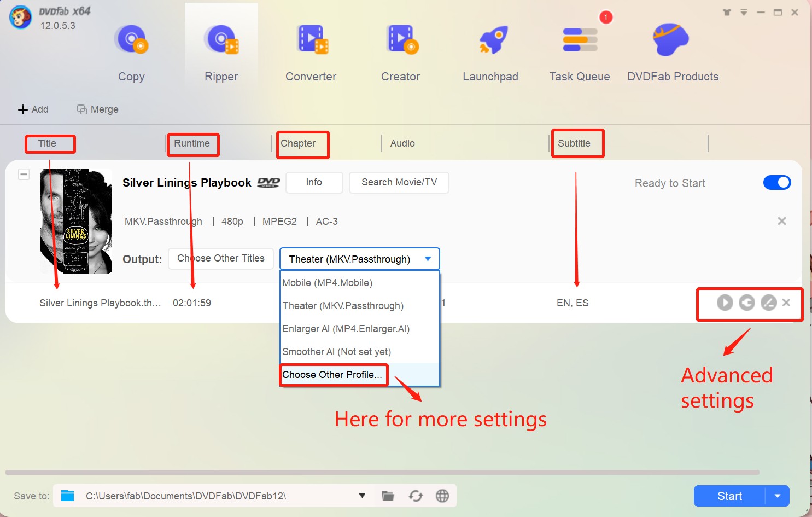Viewport: 812px width, 517px height.
Task: Open the DVDFab Products page
Action: pyautogui.click(x=673, y=53)
